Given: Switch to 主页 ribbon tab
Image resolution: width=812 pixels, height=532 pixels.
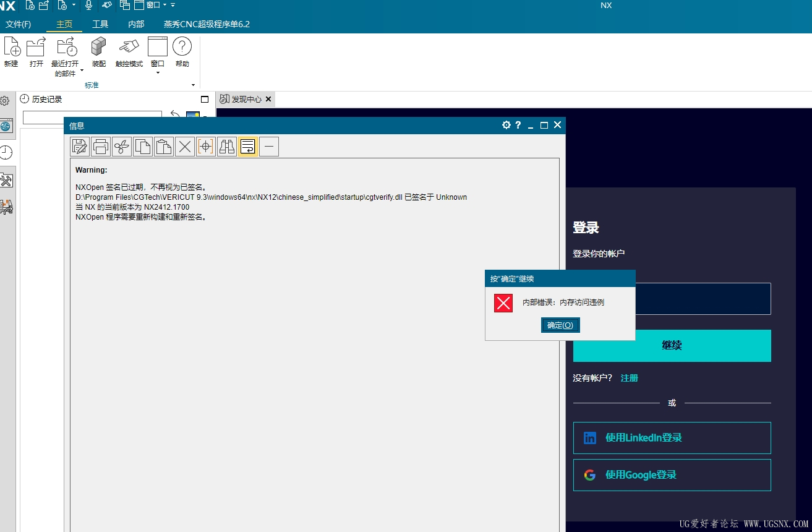Looking at the screenshot, I should click(x=64, y=24).
